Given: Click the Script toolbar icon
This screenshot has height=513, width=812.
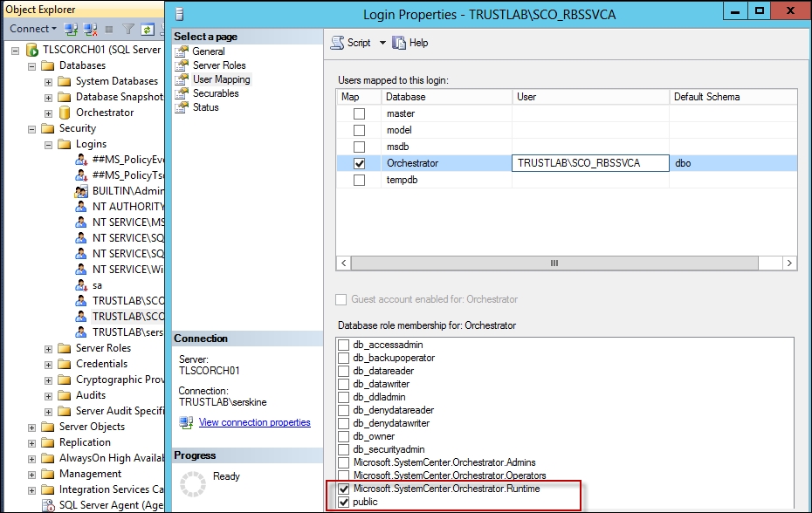Looking at the screenshot, I should 337,43.
